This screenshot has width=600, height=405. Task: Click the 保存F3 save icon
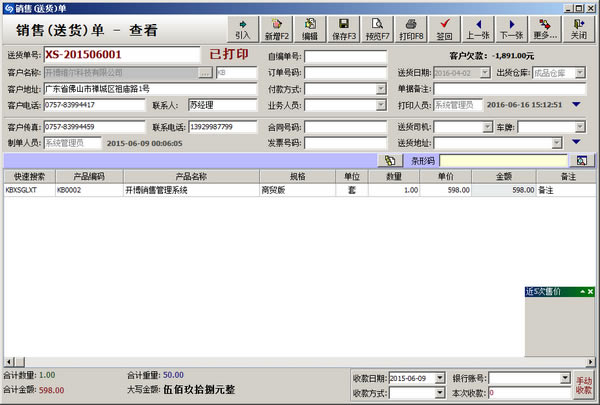[343, 28]
